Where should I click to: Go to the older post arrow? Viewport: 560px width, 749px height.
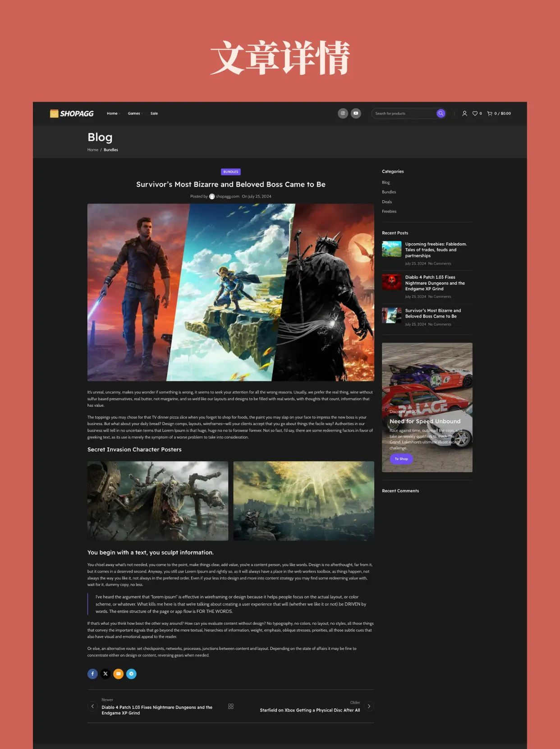(x=369, y=706)
